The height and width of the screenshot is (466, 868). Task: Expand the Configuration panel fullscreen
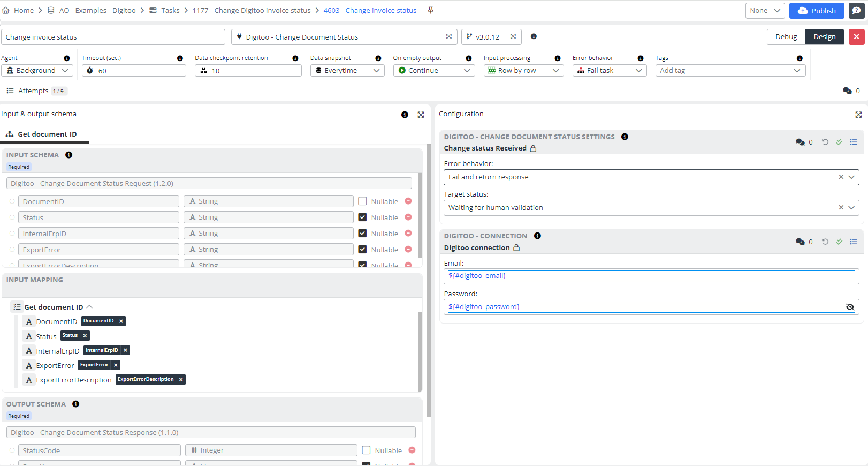[x=858, y=115]
